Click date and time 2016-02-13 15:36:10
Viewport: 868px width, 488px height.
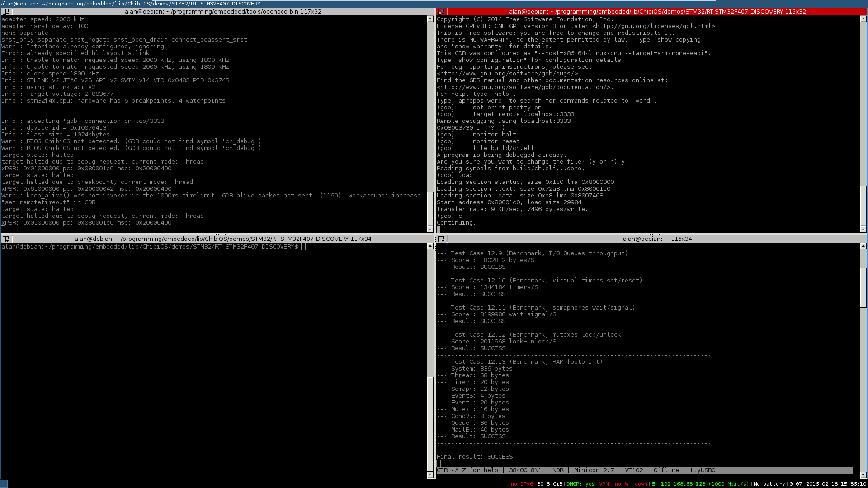click(836, 484)
